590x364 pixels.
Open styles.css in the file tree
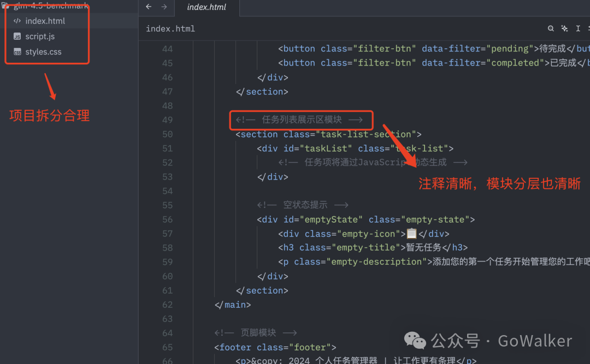43,52
